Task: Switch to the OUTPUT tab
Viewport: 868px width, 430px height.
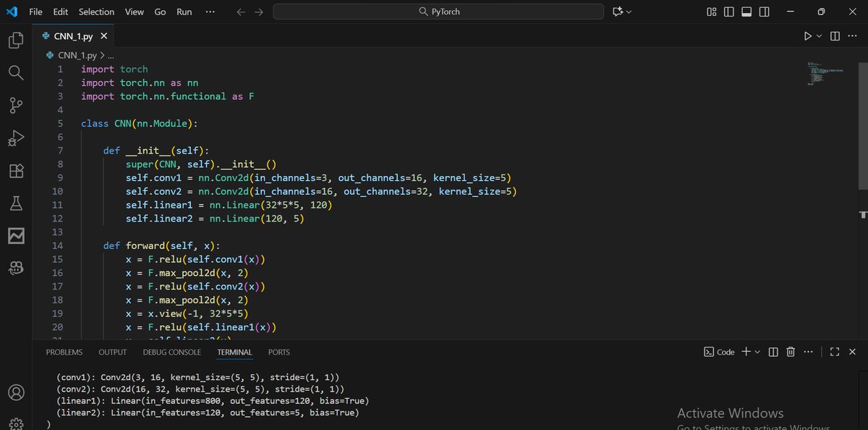Action: coord(113,353)
